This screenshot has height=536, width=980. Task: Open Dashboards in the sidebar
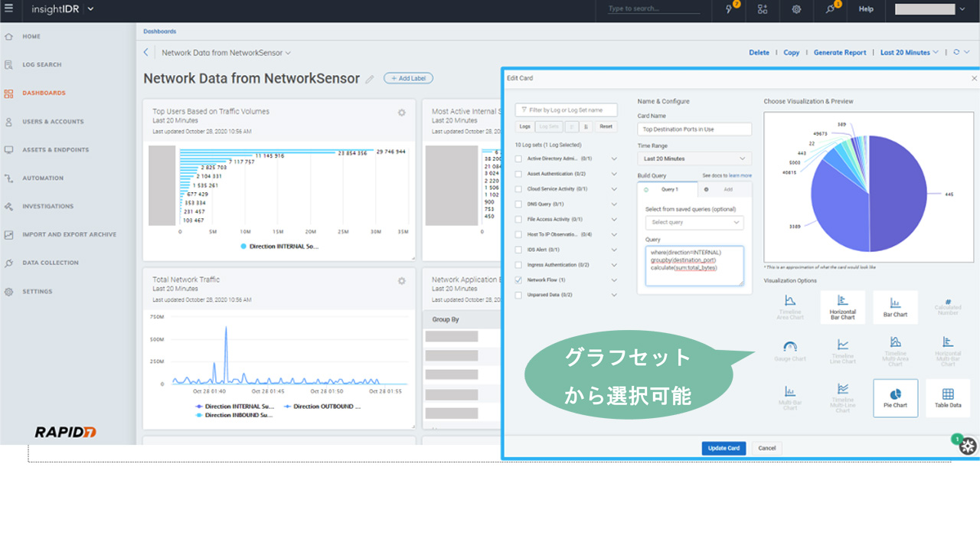coord(44,93)
